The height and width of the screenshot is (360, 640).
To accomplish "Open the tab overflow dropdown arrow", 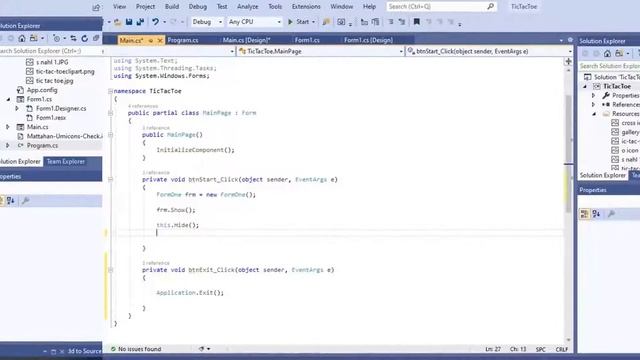I will click(561, 40).
